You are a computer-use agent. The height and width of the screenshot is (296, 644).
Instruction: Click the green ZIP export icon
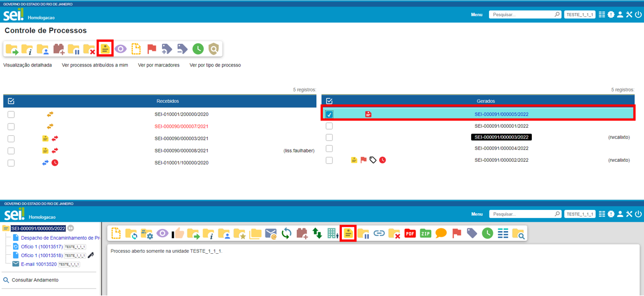point(426,234)
